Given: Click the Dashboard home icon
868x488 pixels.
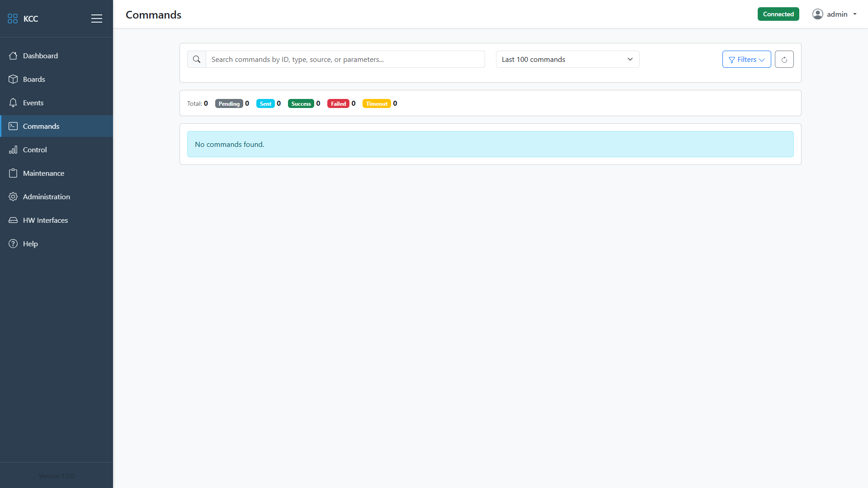Looking at the screenshot, I should [x=13, y=56].
